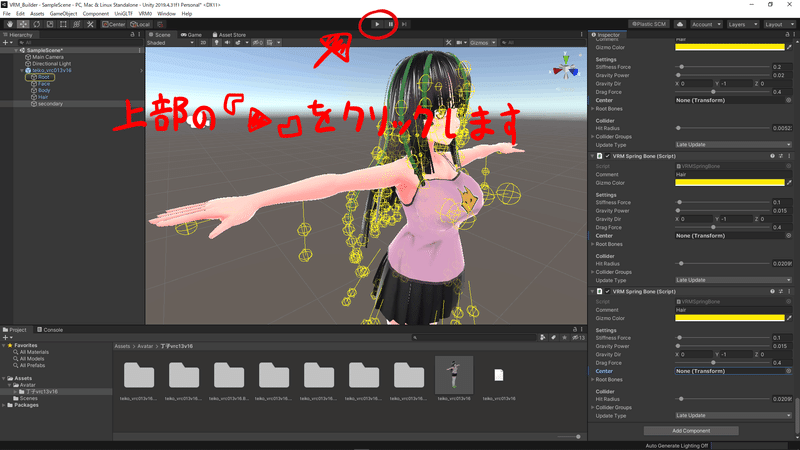This screenshot has height=450, width=800.
Task: Filter project search by type icon
Action: [x=542, y=338]
